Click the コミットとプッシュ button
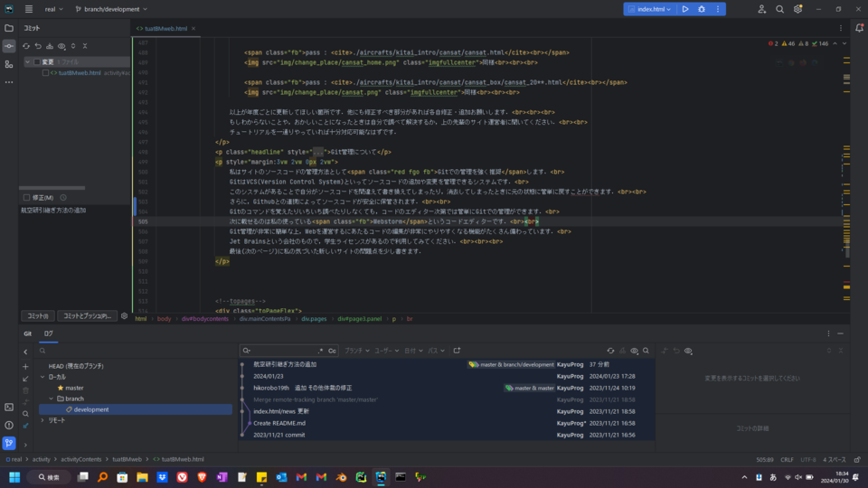The width and height of the screenshot is (868, 488). coord(87,316)
